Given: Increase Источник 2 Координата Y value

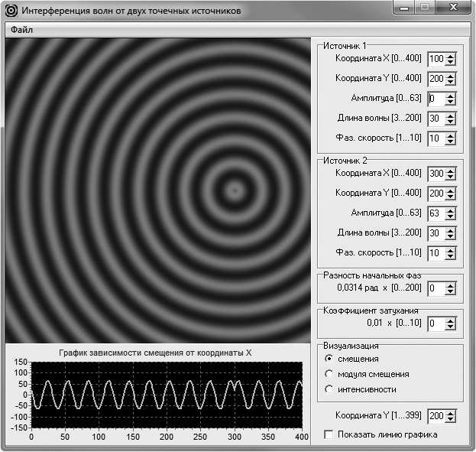Looking at the screenshot, I should point(451,191).
